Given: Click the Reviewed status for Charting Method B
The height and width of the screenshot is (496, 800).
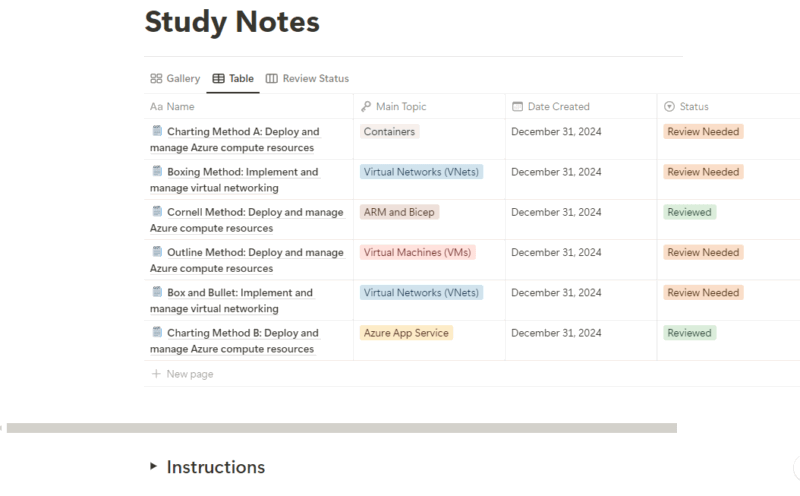Looking at the screenshot, I should click(x=689, y=333).
